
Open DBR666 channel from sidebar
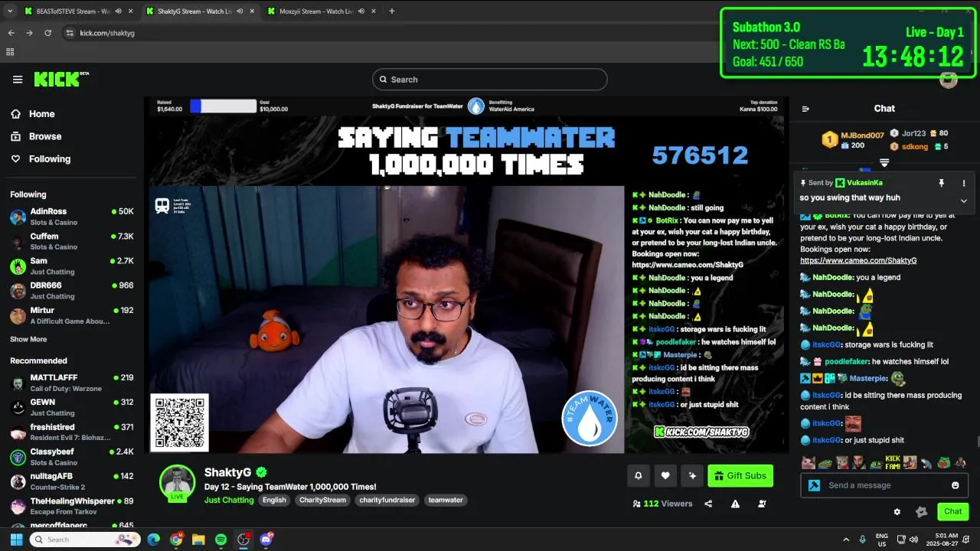[x=72, y=290]
